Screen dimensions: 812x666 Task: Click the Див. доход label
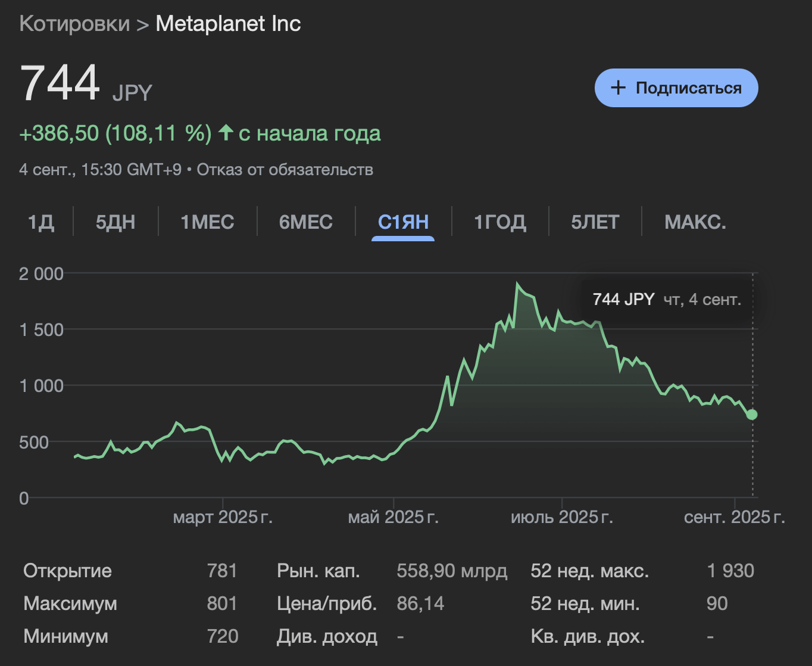point(327,636)
